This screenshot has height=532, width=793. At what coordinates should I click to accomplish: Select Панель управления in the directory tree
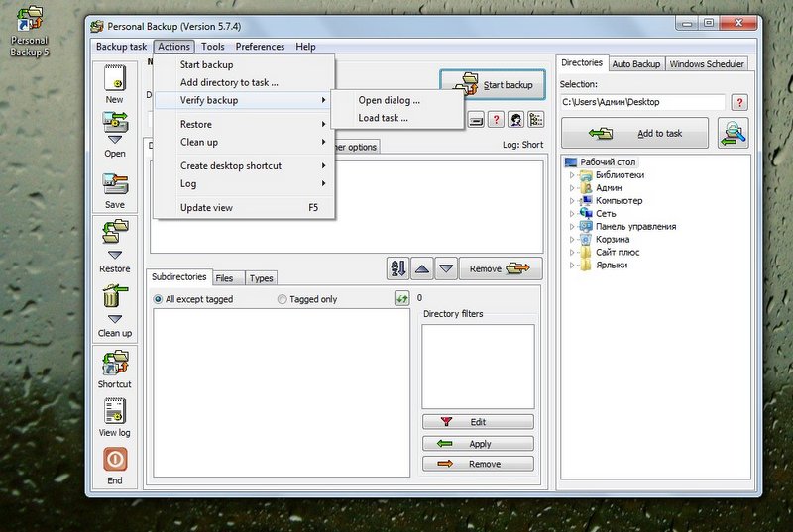click(x=635, y=226)
